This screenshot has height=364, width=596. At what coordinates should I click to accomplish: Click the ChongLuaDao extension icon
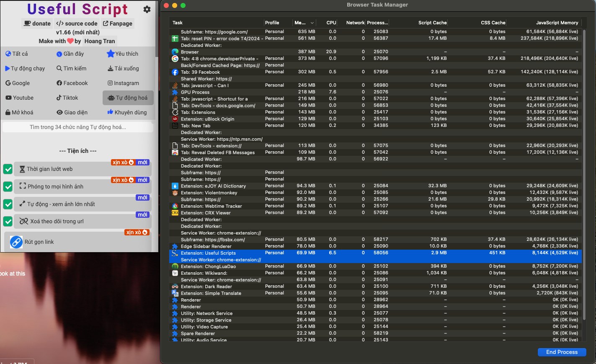tap(175, 266)
